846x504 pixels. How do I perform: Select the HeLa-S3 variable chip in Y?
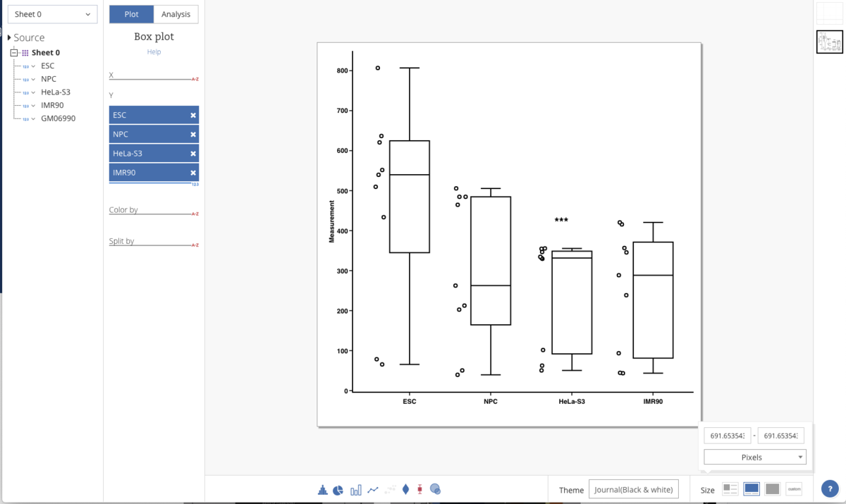tap(154, 153)
